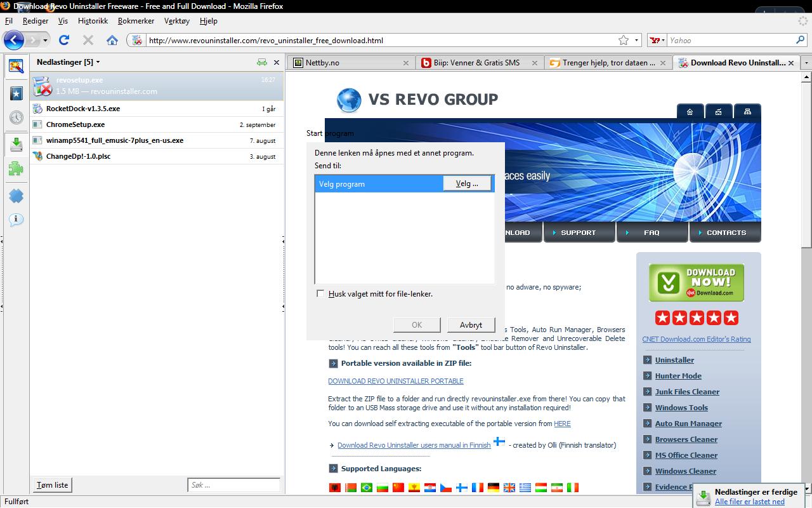812x508 pixels.
Task: Click the sidebar Søk search field
Action: 233,485
